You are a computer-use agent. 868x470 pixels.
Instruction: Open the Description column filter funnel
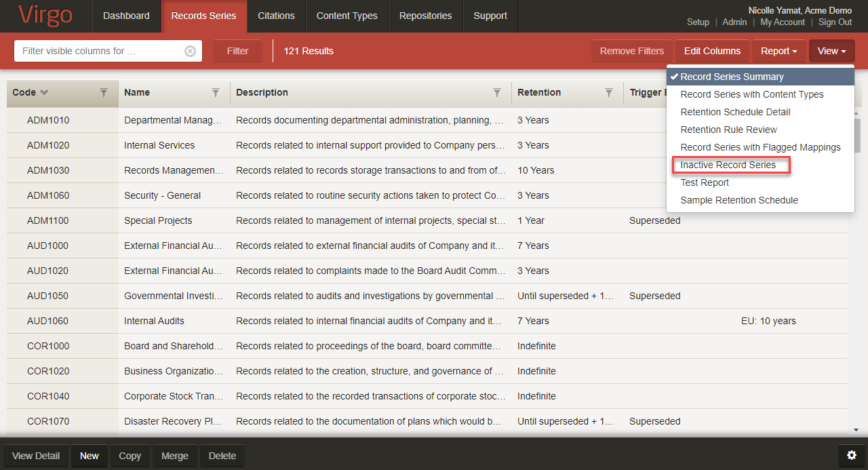pyautogui.click(x=497, y=93)
